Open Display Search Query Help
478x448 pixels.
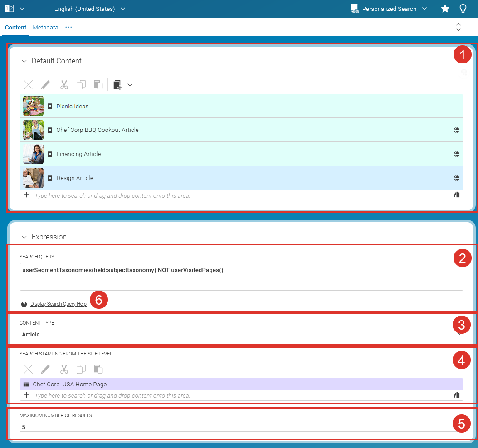pos(59,304)
